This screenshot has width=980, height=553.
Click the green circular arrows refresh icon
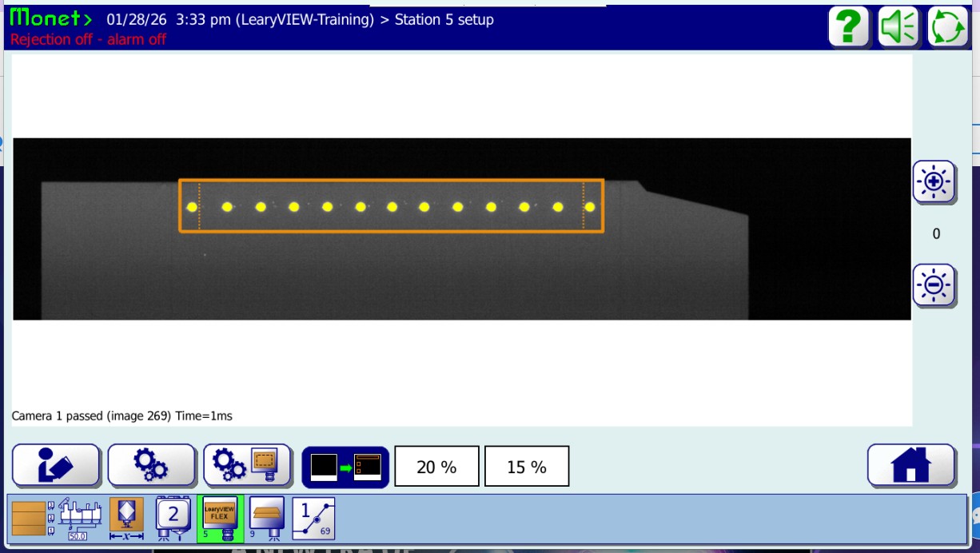(x=948, y=27)
